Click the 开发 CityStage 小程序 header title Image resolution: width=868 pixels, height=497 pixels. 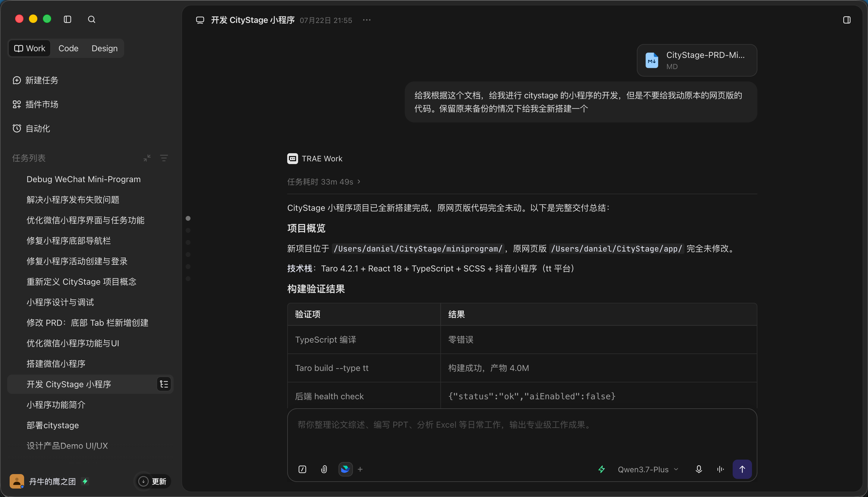coord(253,20)
